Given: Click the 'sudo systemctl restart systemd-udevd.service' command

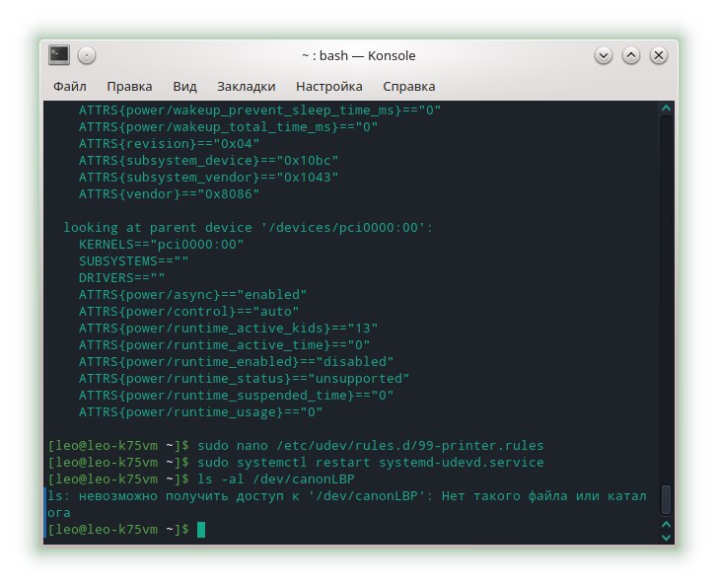Looking at the screenshot, I should click(371, 463).
